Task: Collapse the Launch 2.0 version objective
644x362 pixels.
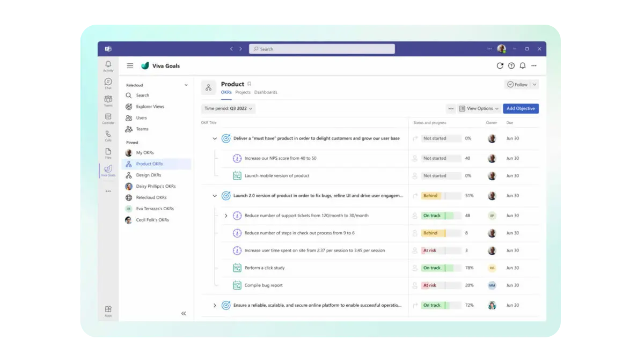Action: tap(215, 196)
